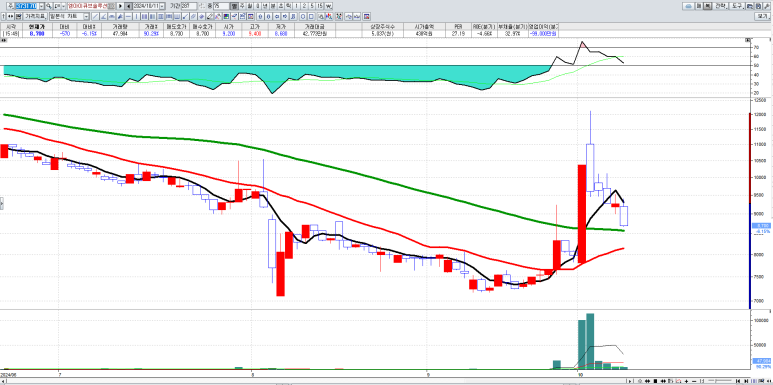Open the date picker dropdown
The height and width of the screenshot is (385, 773).
(162, 6)
